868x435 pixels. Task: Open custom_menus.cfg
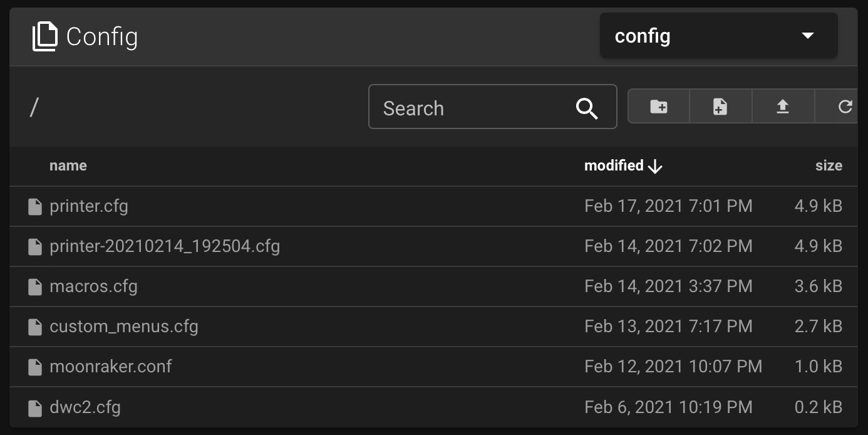point(123,327)
